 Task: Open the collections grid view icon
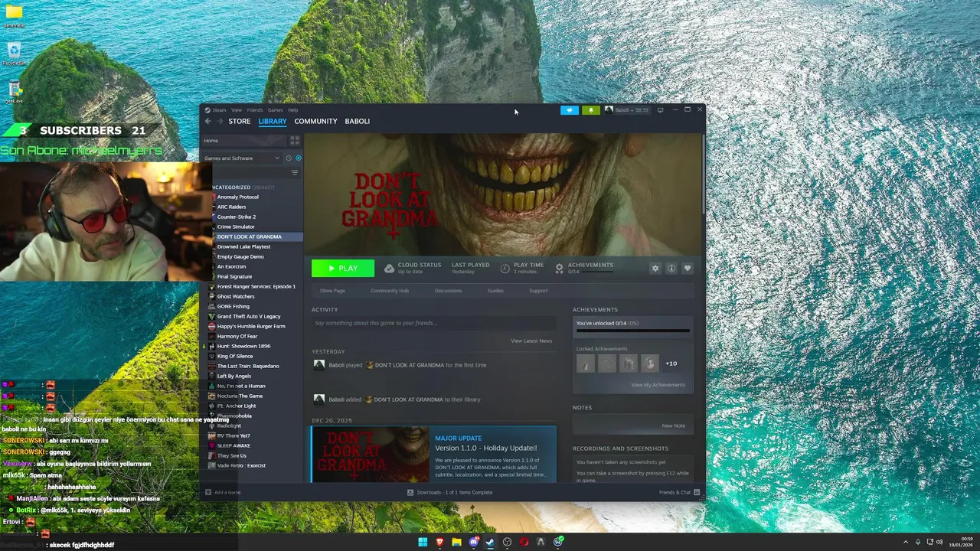(295, 141)
